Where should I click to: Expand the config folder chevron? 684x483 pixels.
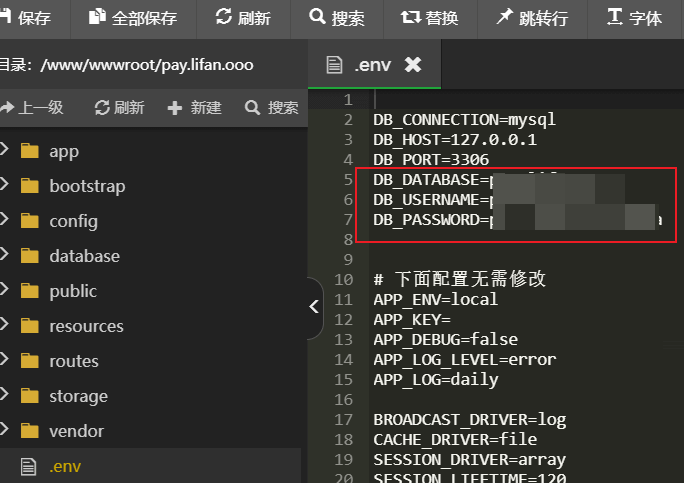pos(4,219)
